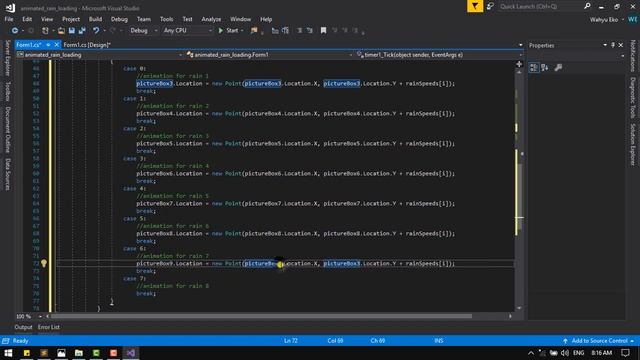Click the Quick Launch search field
Viewport: 640px width, 360px height.
540,6
